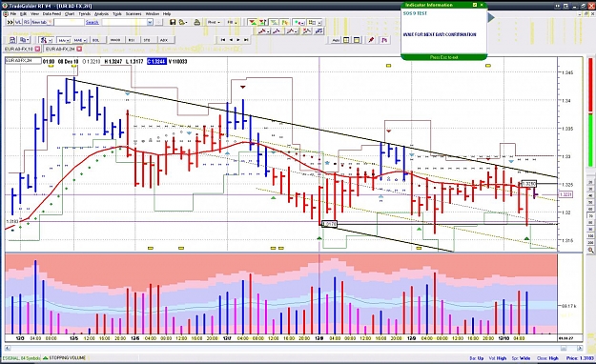Click the double-arrow expand button on the toolbar
This screenshot has width=596, height=364.
click(x=10, y=23)
